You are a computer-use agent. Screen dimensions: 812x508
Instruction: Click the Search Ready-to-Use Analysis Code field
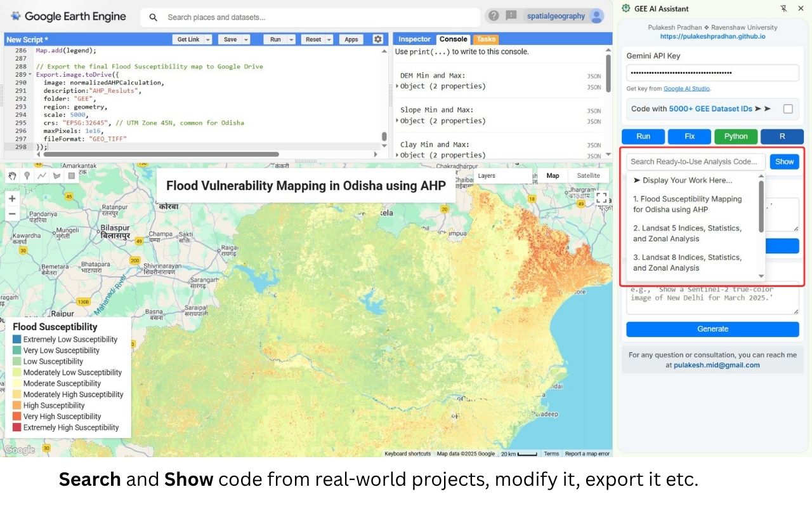(x=695, y=161)
